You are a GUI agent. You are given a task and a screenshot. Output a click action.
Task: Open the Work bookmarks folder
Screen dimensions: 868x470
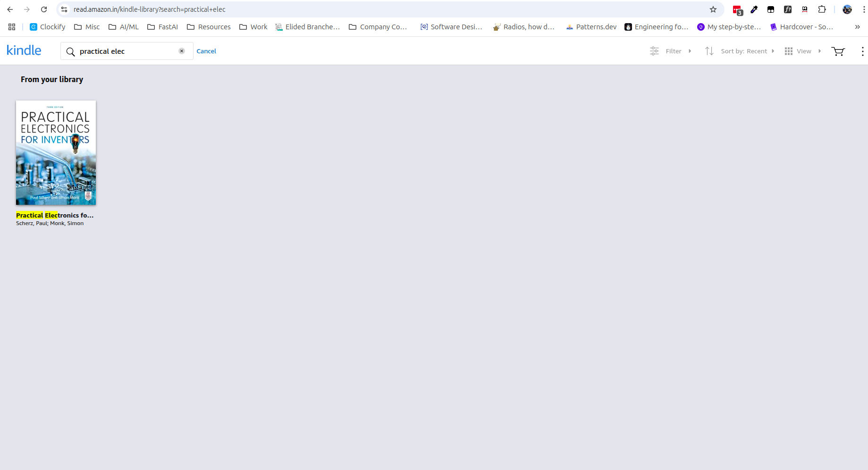click(x=253, y=27)
